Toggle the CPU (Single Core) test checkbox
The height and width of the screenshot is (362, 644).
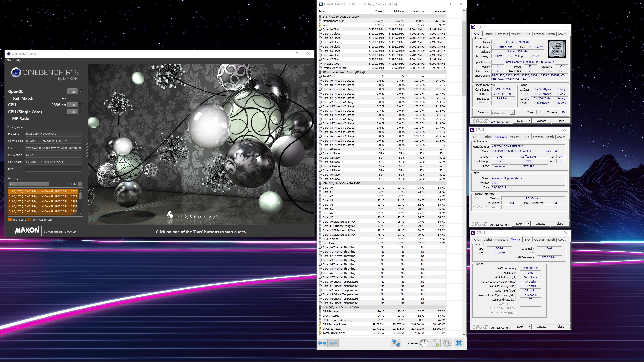81,112
